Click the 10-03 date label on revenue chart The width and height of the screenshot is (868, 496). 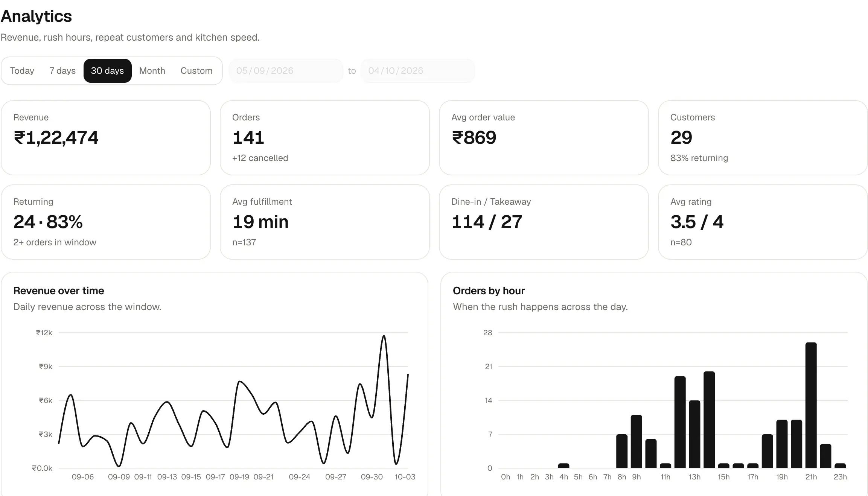point(405,477)
